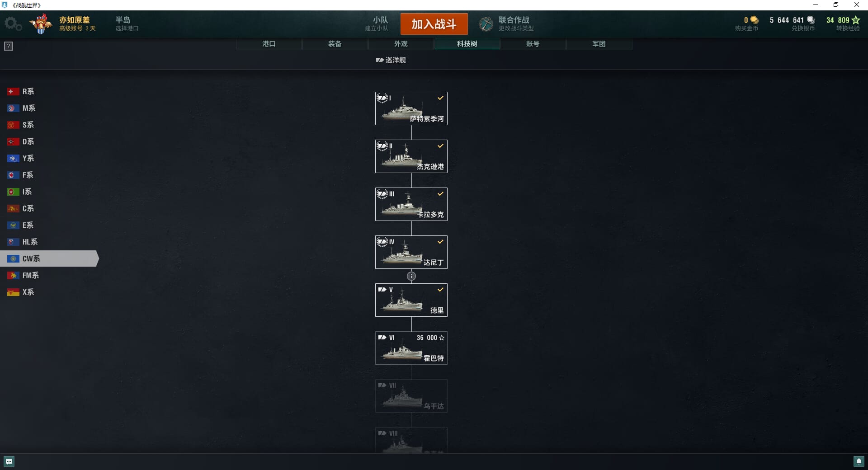868x470 pixels.
Task: Select the 德里 tier V ship card
Action: point(411,300)
